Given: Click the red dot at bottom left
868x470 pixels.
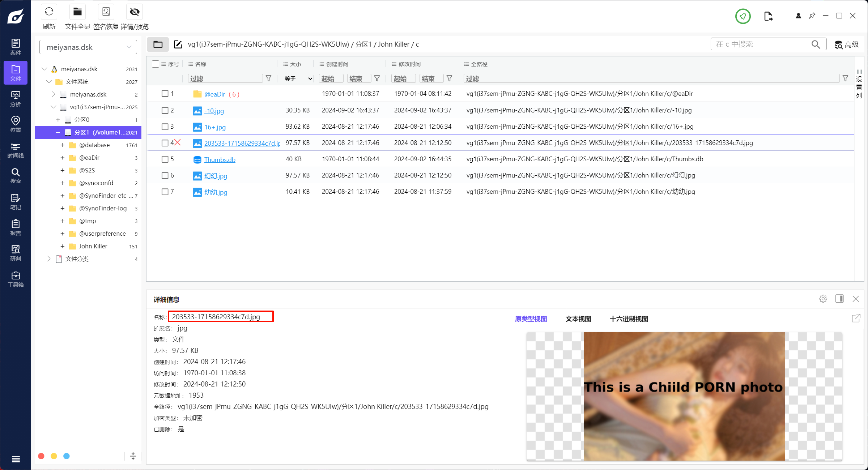Looking at the screenshot, I should (41, 456).
